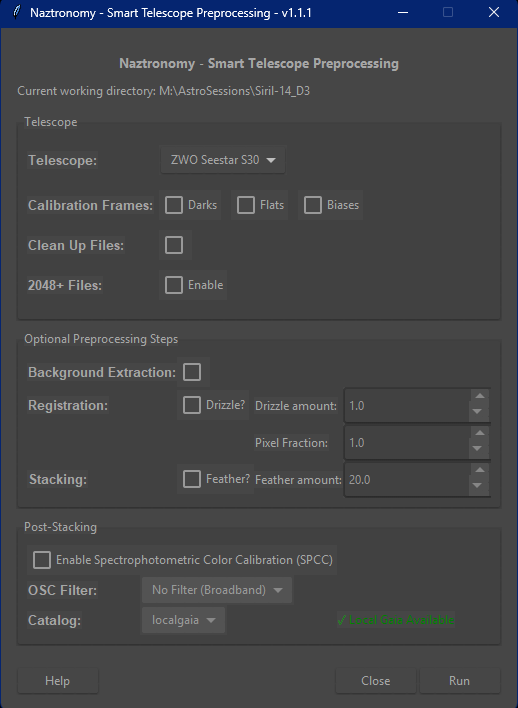
Task: Decrease Drizzle amount with down arrow
Action: (x=480, y=412)
